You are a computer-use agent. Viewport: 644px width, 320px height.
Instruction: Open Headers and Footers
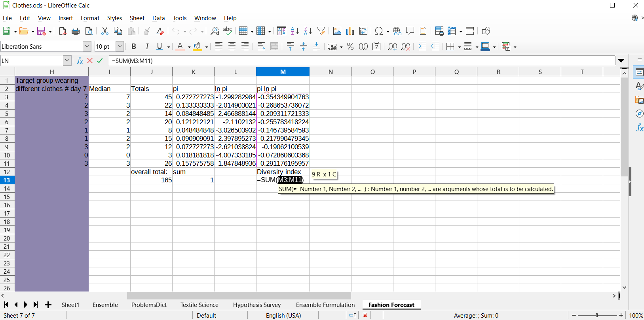point(423,31)
